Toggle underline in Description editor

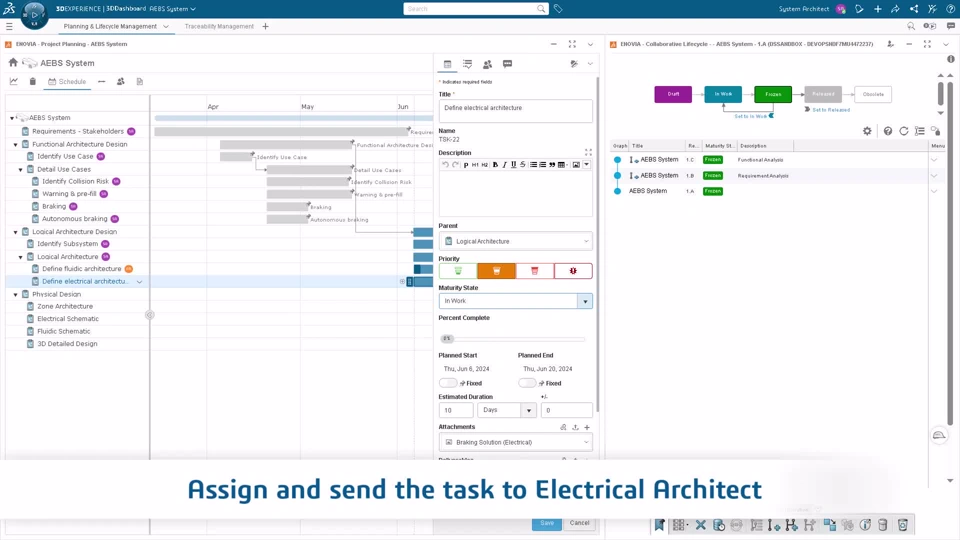(x=514, y=165)
